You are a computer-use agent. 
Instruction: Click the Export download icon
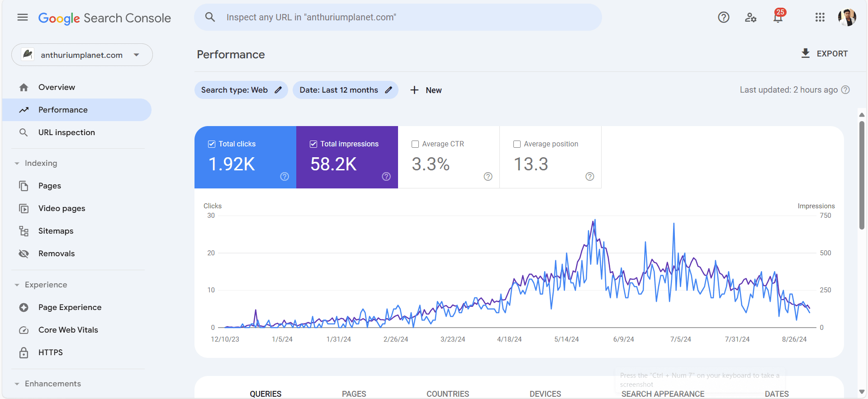pyautogui.click(x=805, y=53)
